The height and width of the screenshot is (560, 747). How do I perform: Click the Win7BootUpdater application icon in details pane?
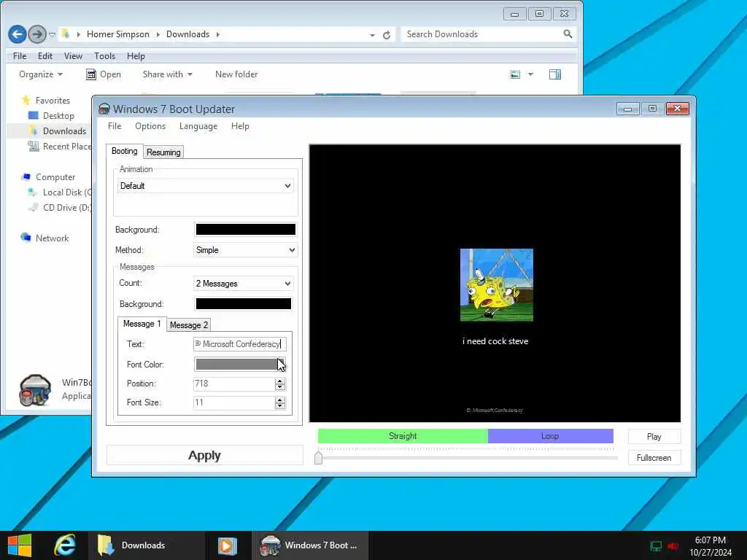click(x=35, y=390)
